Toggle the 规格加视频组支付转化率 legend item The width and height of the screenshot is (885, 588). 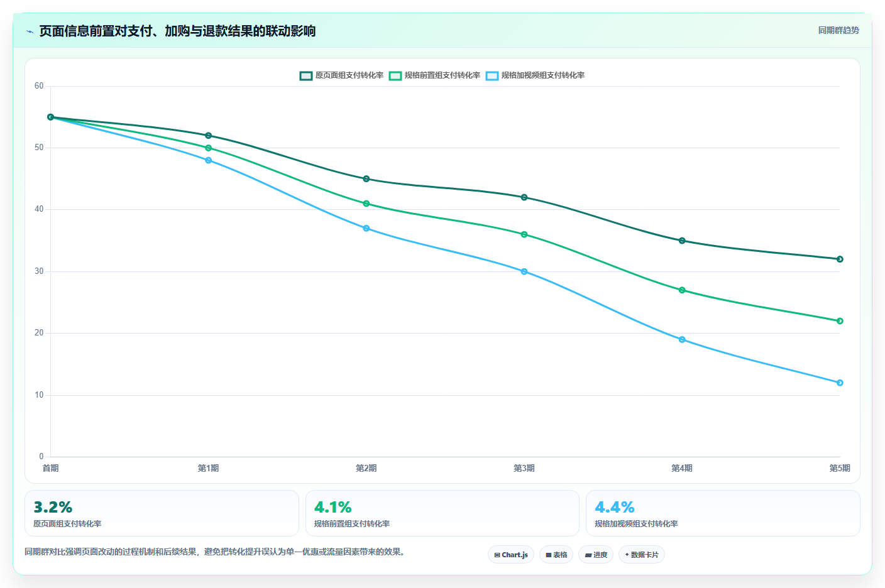click(x=536, y=75)
